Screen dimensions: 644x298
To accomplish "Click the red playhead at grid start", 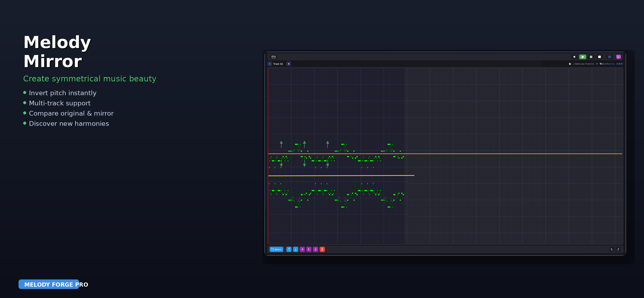I will pyautogui.click(x=268, y=156).
